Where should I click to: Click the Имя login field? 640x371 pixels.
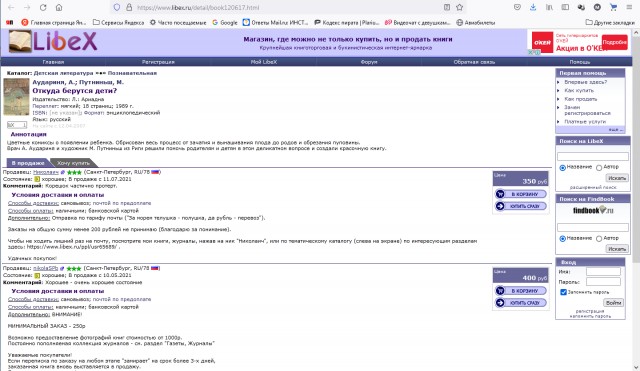[603, 271]
